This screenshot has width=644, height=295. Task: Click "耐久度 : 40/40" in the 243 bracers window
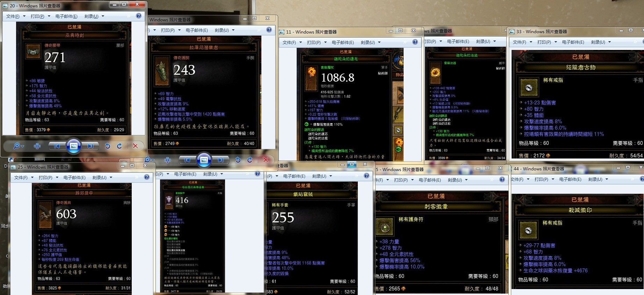point(241,143)
